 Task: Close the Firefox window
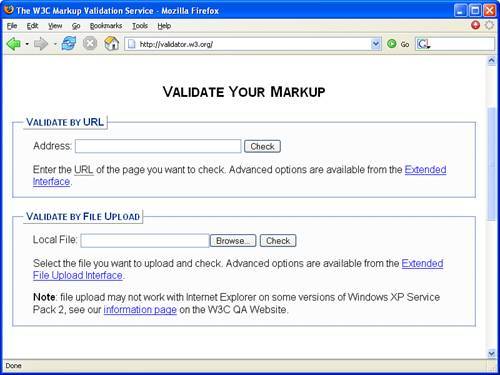pyautogui.click(x=490, y=10)
